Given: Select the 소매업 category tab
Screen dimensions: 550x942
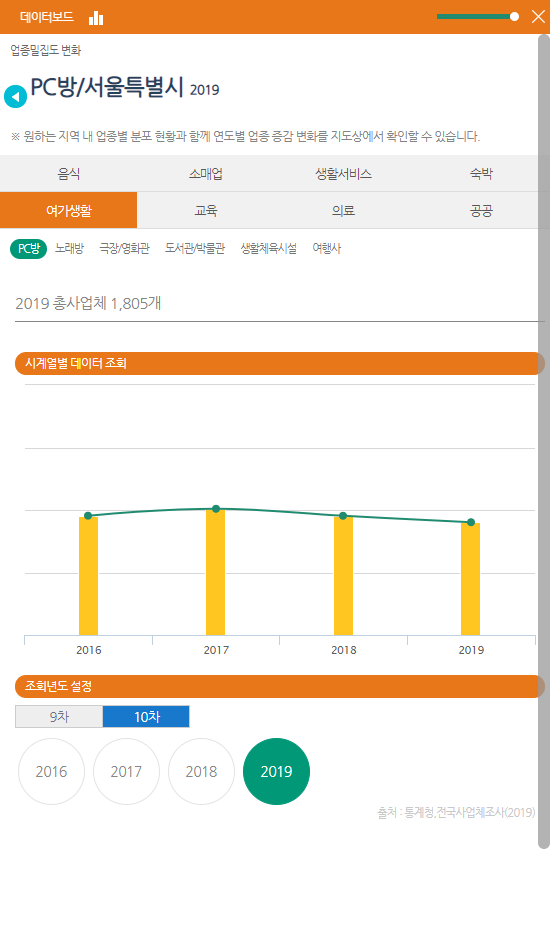Looking at the screenshot, I should point(206,174).
